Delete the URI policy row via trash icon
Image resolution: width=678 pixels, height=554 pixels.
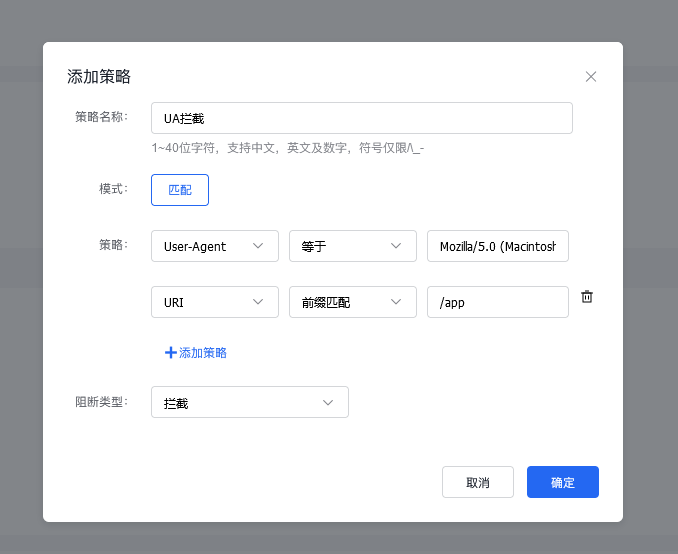587,297
